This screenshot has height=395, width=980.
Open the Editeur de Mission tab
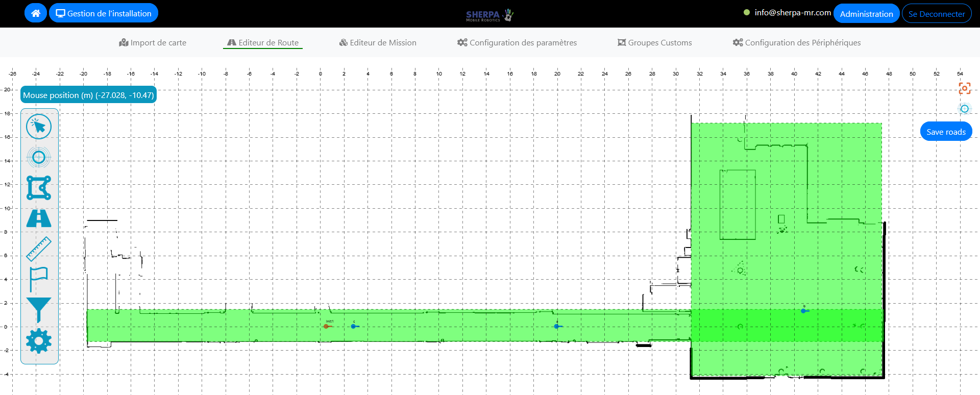click(378, 43)
